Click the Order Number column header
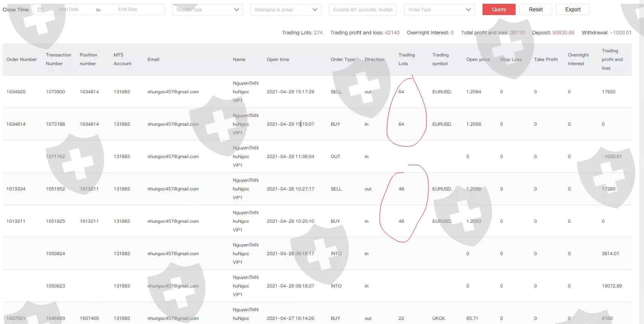The width and height of the screenshot is (644, 324). click(x=21, y=59)
